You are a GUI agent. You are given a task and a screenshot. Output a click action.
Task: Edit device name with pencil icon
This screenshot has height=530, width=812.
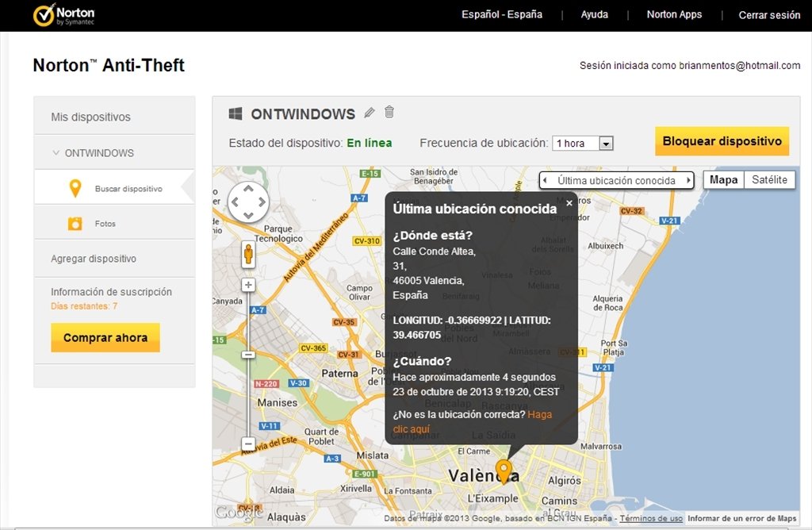[x=370, y=113]
